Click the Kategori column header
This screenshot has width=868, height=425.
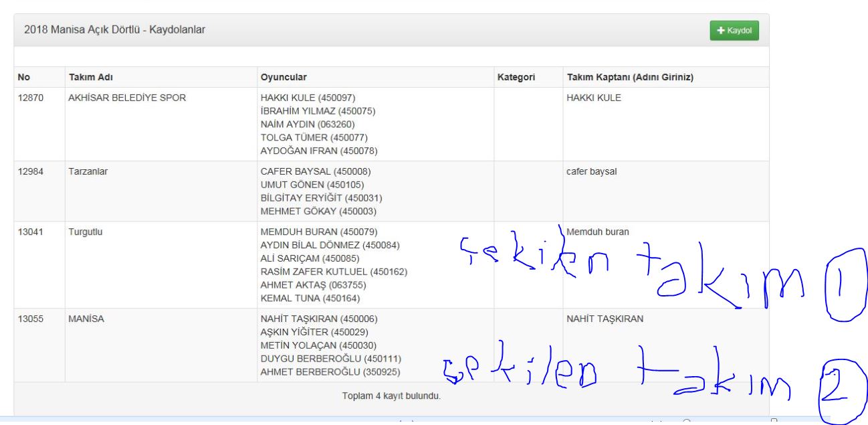(x=516, y=78)
